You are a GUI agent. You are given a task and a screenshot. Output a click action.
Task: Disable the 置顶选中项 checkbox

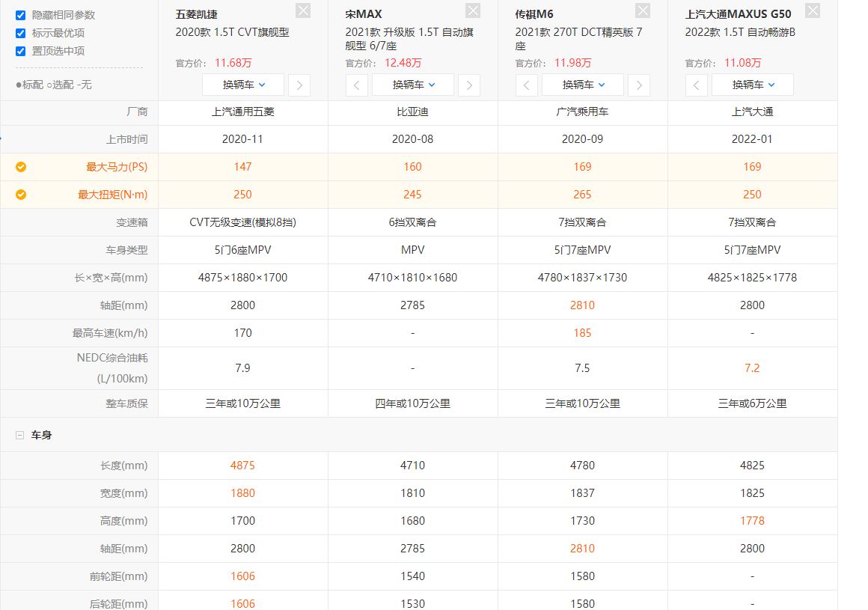20,51
